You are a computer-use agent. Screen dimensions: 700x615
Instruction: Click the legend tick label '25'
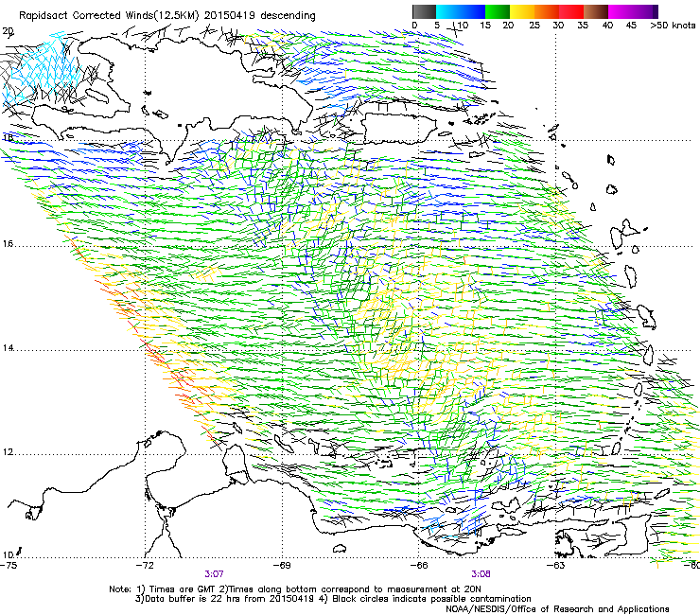pos(534,26)
